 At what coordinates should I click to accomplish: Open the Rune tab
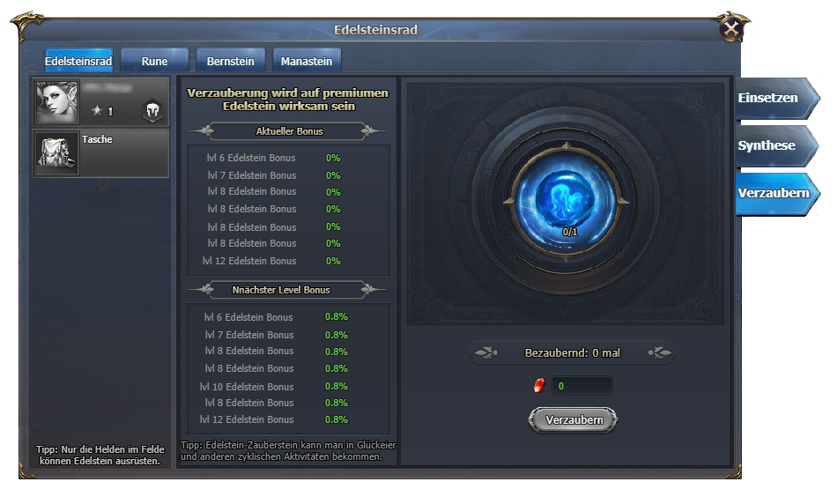pyautogui.click(x=154, y=62)
